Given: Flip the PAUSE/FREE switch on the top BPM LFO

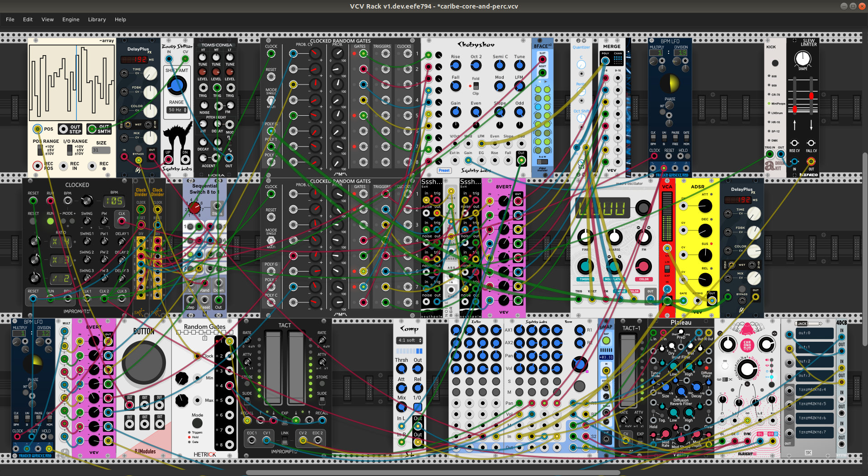Looking at the screenshot, I should [675, 139].
